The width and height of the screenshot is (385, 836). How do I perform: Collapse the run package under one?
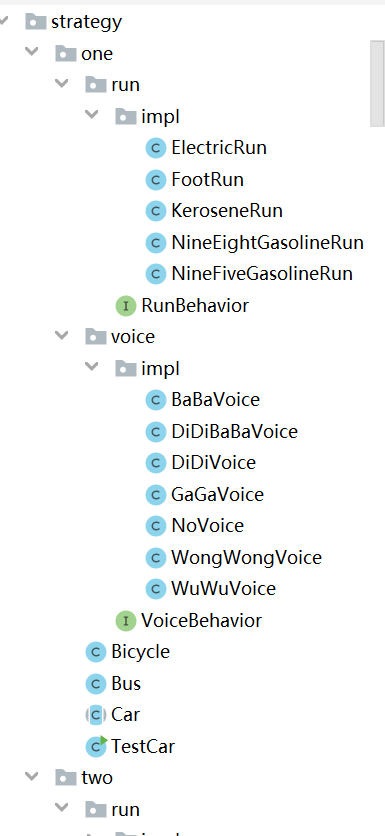tap(62, 83)
